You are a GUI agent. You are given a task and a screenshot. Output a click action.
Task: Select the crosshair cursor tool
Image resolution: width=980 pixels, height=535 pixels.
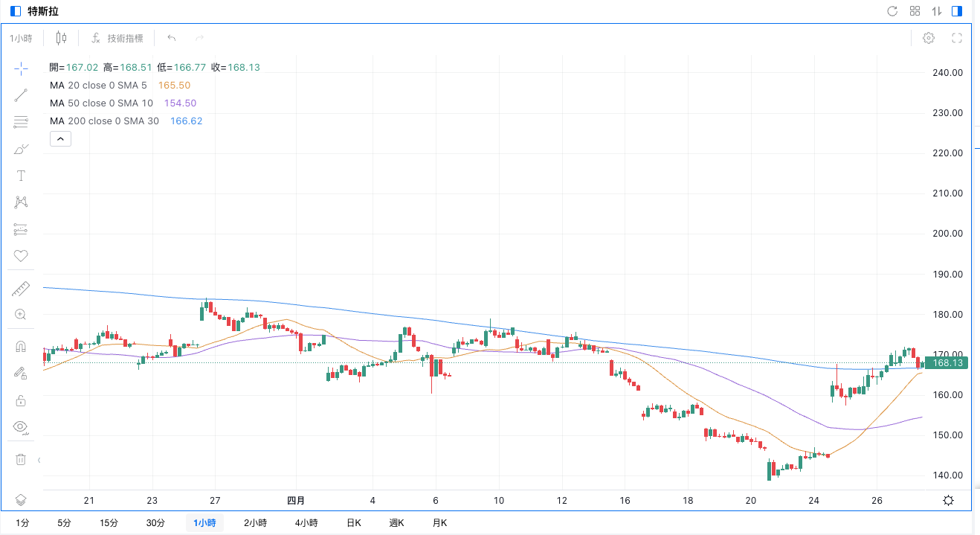(21, 69)
